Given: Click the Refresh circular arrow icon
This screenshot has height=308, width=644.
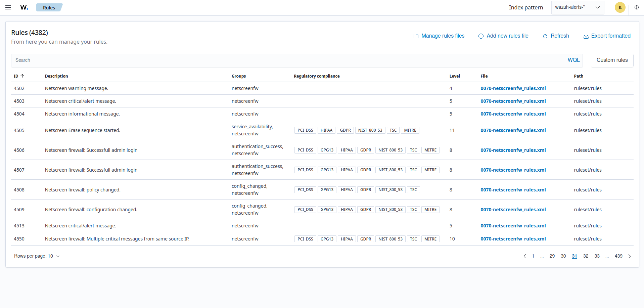Looking at the screenshot, I should click(545, 36).
